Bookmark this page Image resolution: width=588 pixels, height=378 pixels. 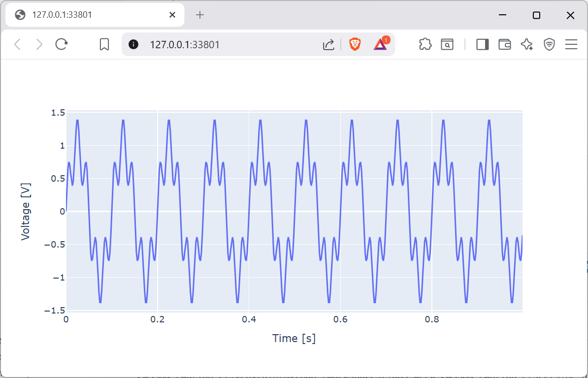click(104, 45)
